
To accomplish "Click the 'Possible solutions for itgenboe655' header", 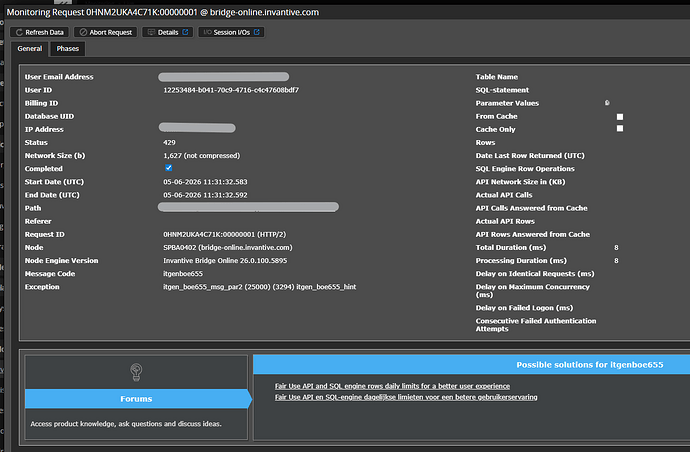I will click(590, 364).
